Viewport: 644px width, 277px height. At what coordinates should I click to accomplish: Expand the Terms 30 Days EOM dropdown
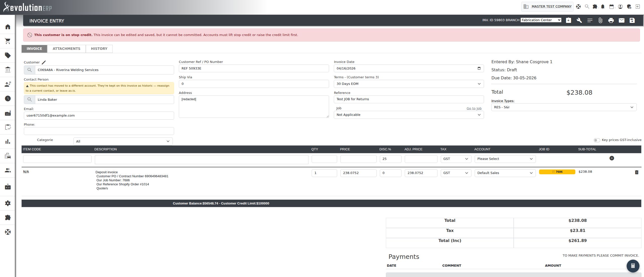tap(409, 84)
